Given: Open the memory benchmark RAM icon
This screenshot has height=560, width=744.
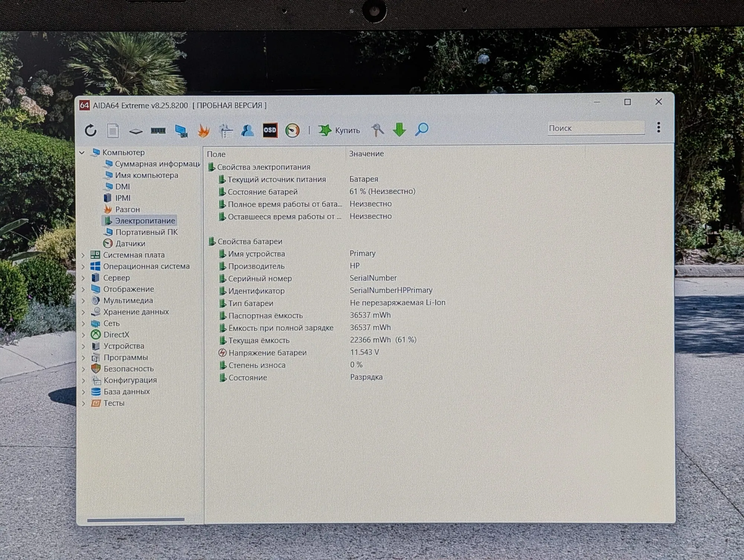Looking at the screenshot, I should pos(158,131).
